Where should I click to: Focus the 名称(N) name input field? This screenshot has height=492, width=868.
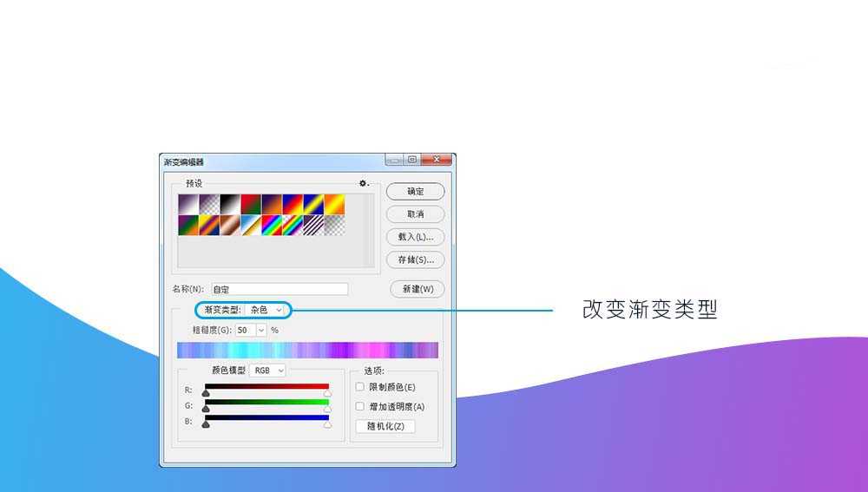[x=279, y=289]
